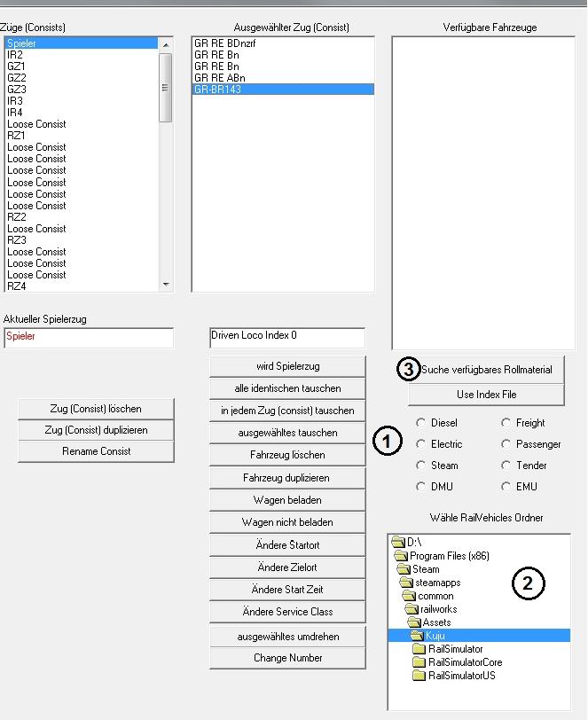Click 'Ändere Zielort' button

[287, 567]
